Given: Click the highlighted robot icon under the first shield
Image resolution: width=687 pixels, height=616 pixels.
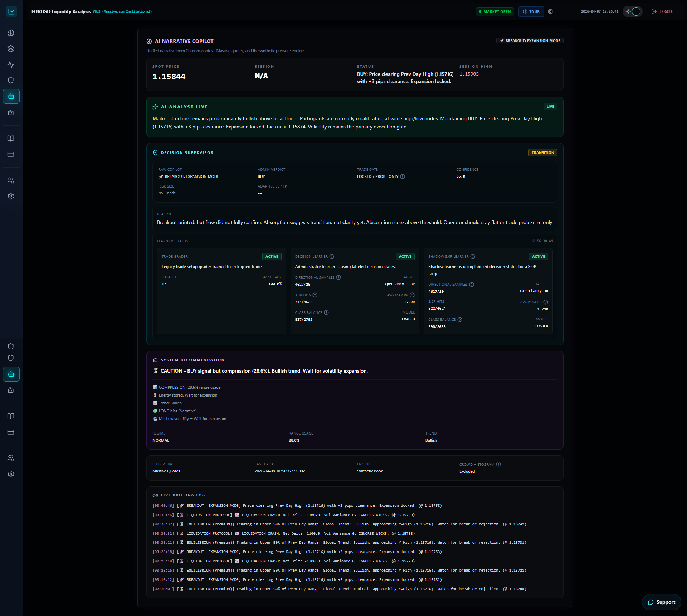Looking at the screenshot, I should pyautogui.click(x=11, y=96).
